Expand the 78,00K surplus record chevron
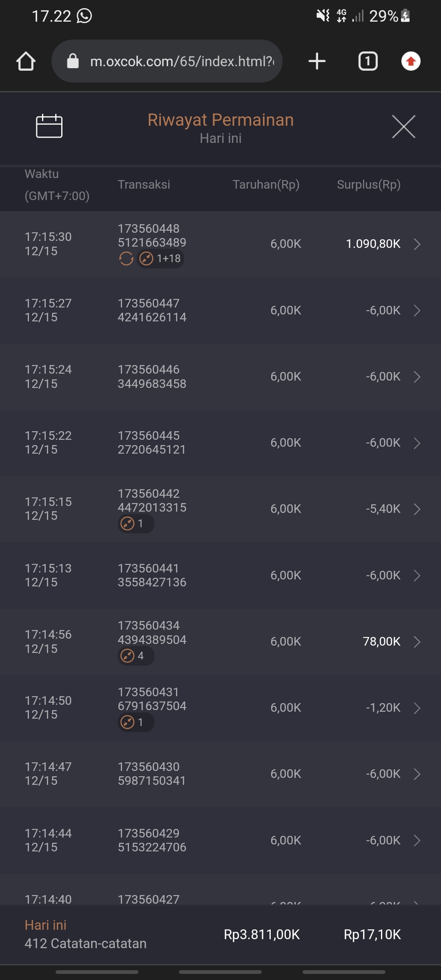The height and width of the screenshot is (980, 441). pos(417,642)
